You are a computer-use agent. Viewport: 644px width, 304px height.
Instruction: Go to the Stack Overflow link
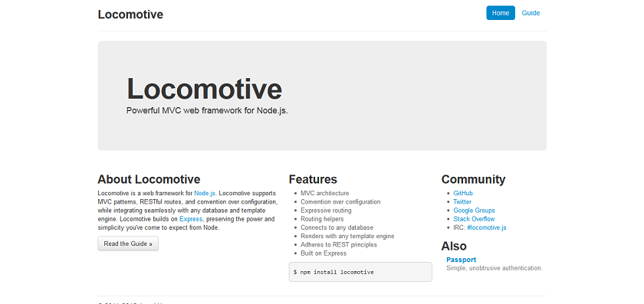pos(474,219)
